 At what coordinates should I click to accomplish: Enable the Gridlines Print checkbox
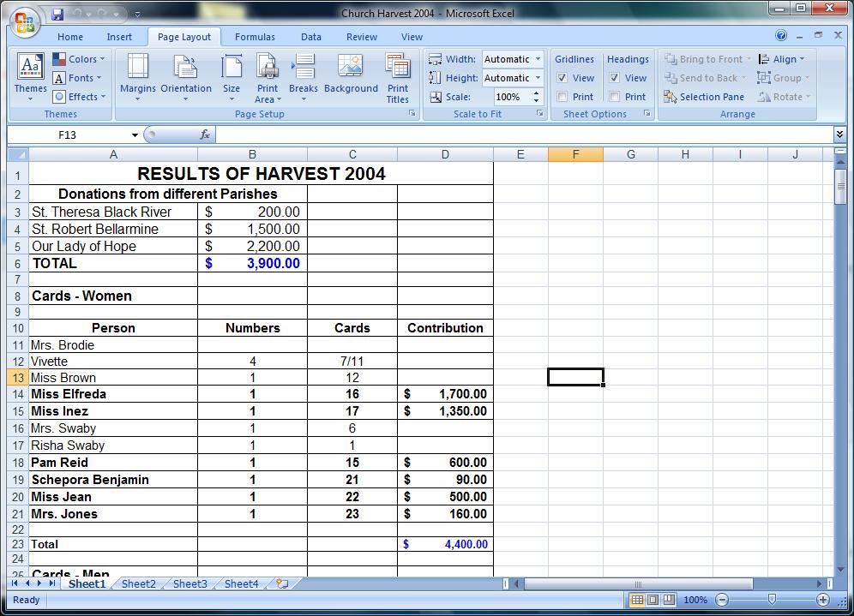tap(562, 97)
